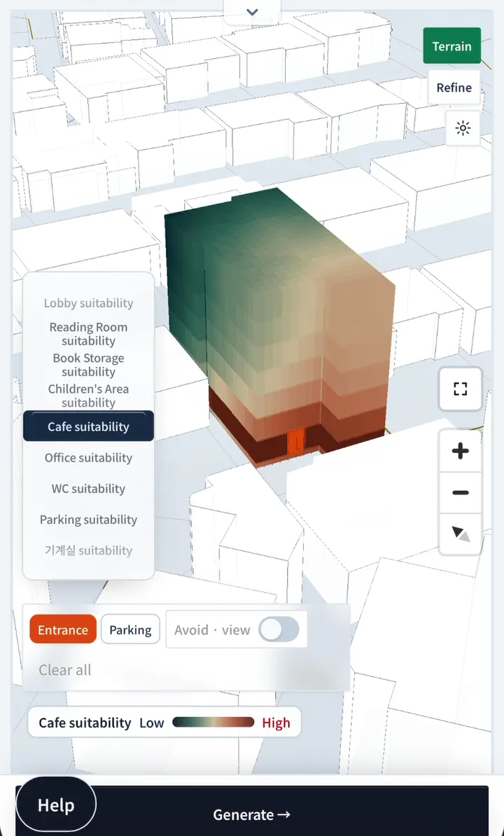Click the Low legend label

152,723
